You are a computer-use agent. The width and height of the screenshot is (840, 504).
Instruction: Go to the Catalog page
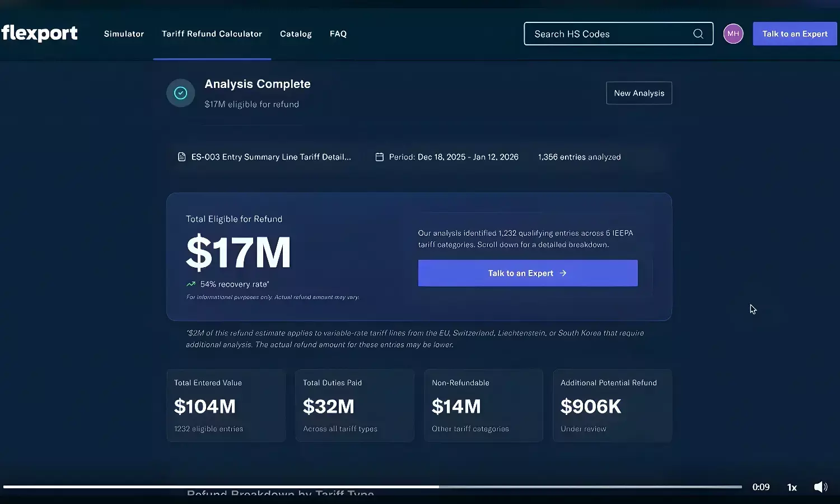[296, 34]
